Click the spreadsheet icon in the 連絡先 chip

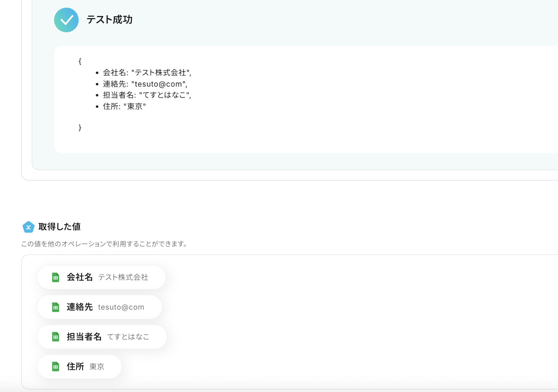click(x=55, y=307)
